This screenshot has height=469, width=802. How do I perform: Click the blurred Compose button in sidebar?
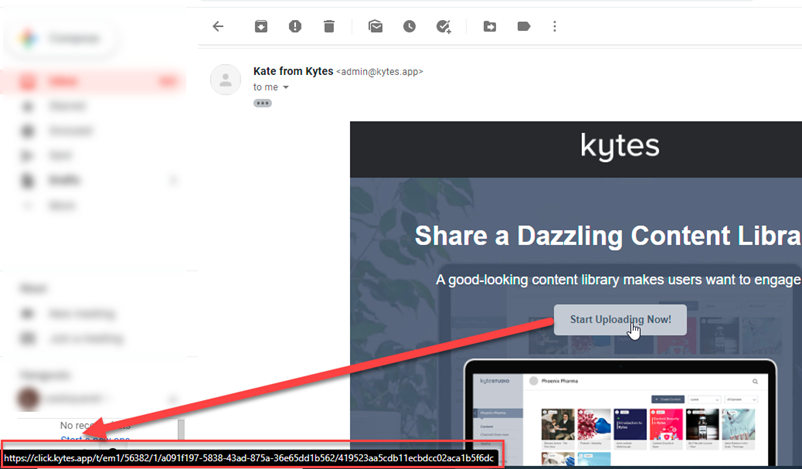61,38
